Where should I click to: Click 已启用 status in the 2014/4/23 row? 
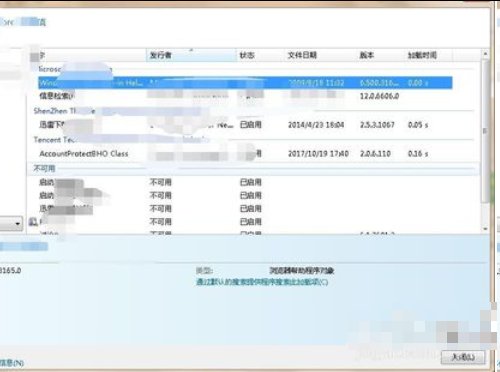point(251,125)
